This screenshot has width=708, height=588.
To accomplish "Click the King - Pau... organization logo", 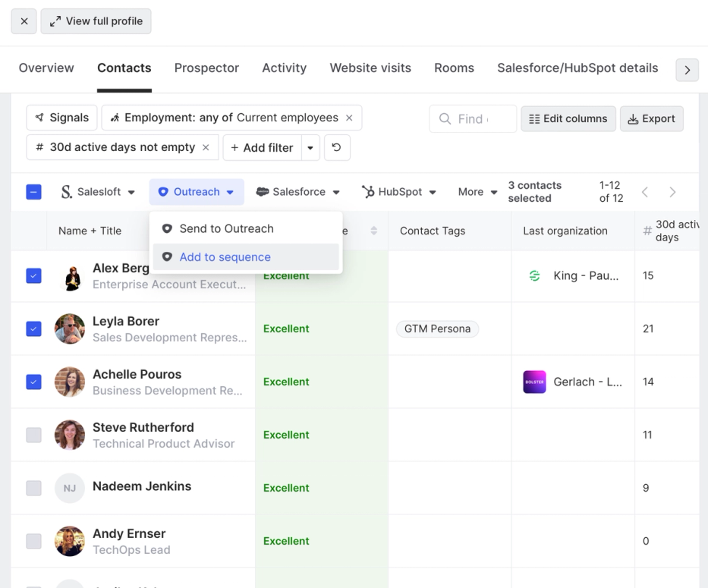I will tap(535, 275).
